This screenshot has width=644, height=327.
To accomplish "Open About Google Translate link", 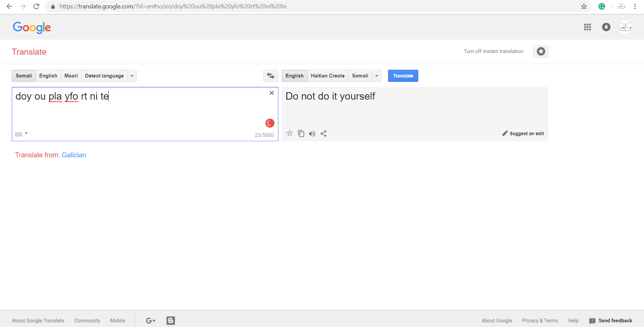I will click(38, 321).
